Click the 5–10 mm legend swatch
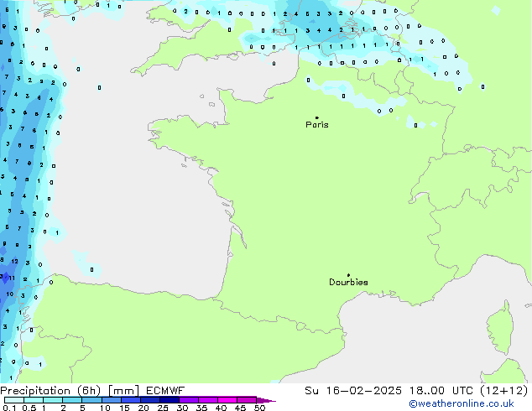Viewport: 532px width, 411px height. [91, 400]
